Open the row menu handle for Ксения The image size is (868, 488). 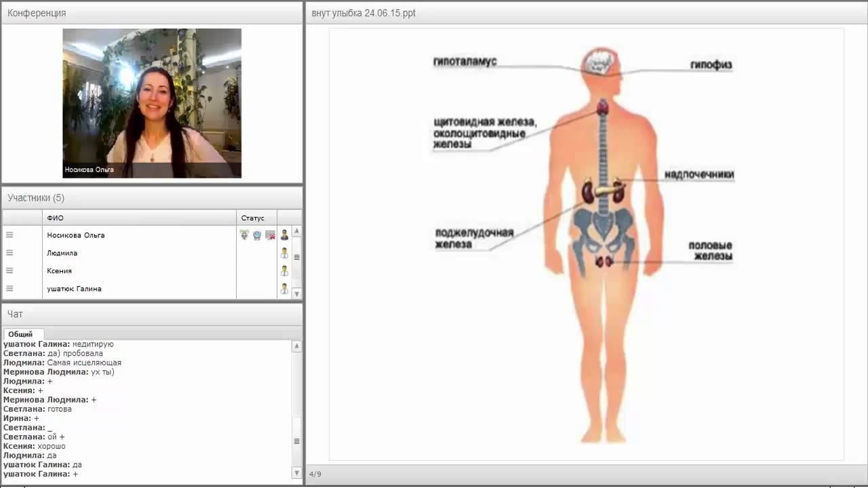coord(9,270)
